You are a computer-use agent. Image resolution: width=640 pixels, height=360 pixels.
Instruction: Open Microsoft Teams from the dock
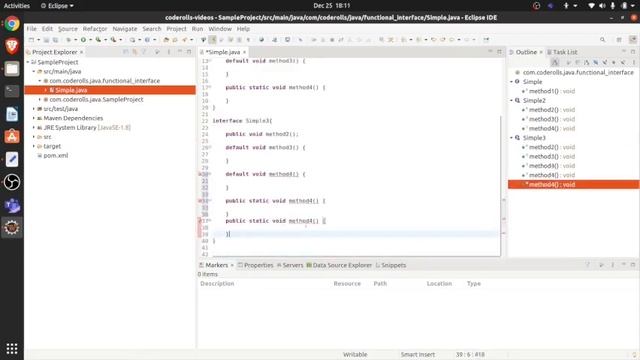click(12, 205)
